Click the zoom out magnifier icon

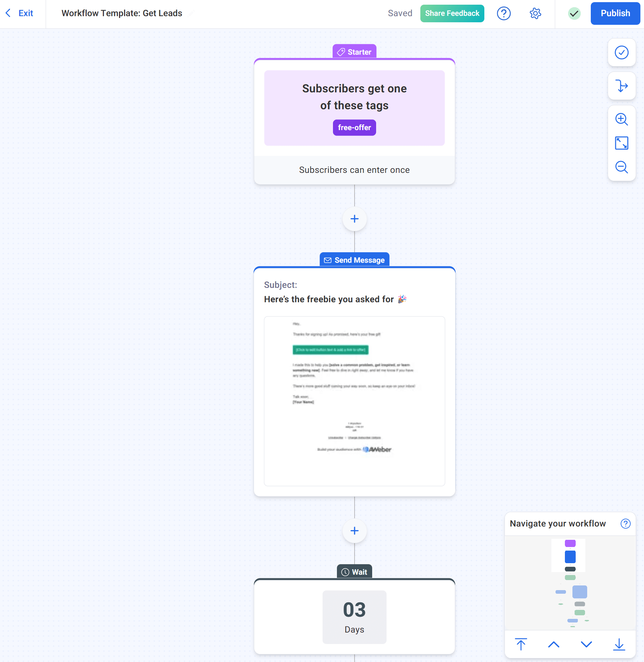[621, 167]
